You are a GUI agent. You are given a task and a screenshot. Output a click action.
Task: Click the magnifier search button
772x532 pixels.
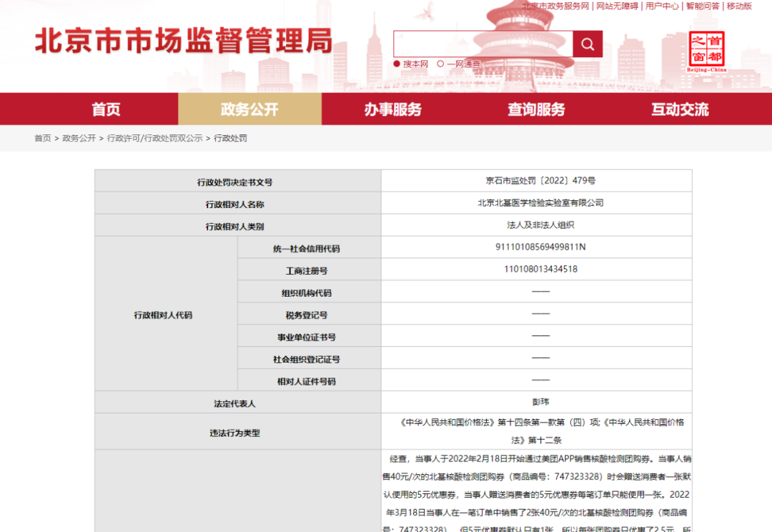587,44
